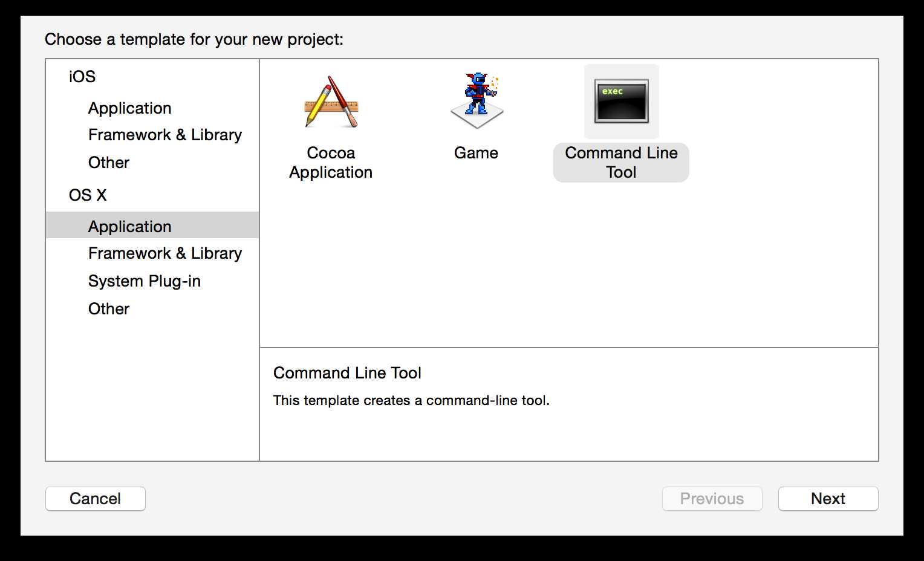Cancel the new project dialog
Image resolution: width=924 pixels, height=561 pixels.
(96, 499)
